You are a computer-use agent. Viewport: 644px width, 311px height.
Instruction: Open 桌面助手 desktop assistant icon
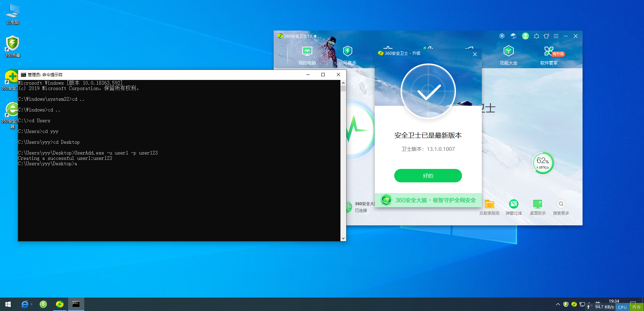[538, 208]
